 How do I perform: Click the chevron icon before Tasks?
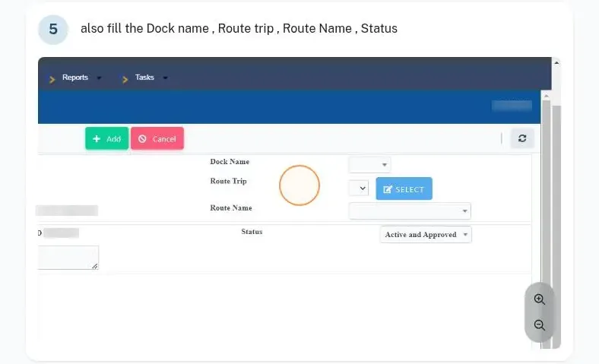point(125,80)
